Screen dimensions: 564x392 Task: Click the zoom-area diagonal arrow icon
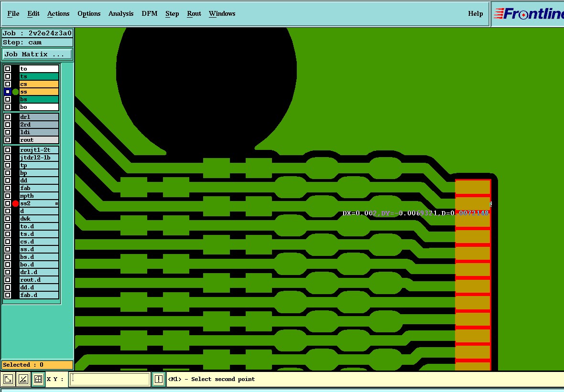coord(8,379)
